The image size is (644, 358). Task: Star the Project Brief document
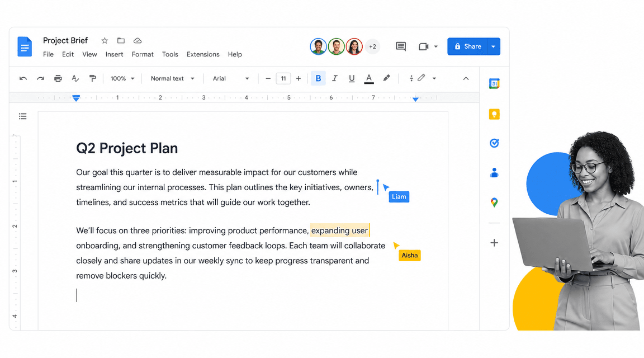coord(105,41)
